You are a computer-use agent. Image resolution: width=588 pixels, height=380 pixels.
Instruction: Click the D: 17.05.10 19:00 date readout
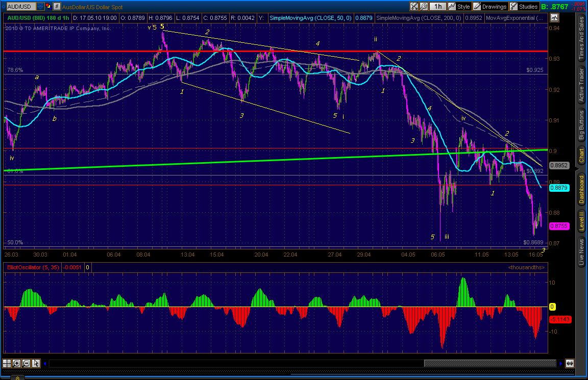click(95, 18)
